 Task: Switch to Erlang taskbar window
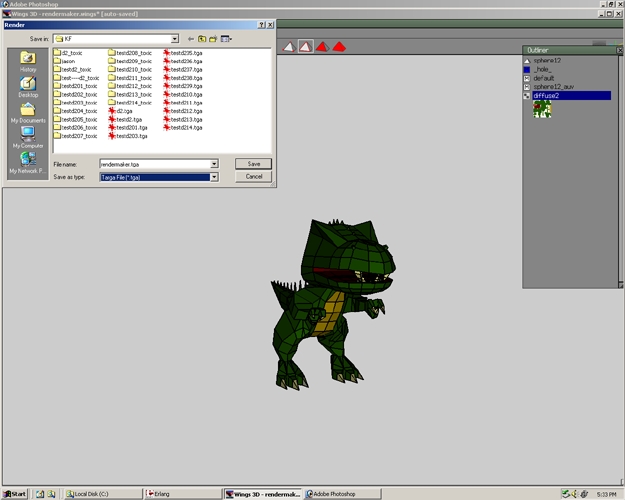182,494
